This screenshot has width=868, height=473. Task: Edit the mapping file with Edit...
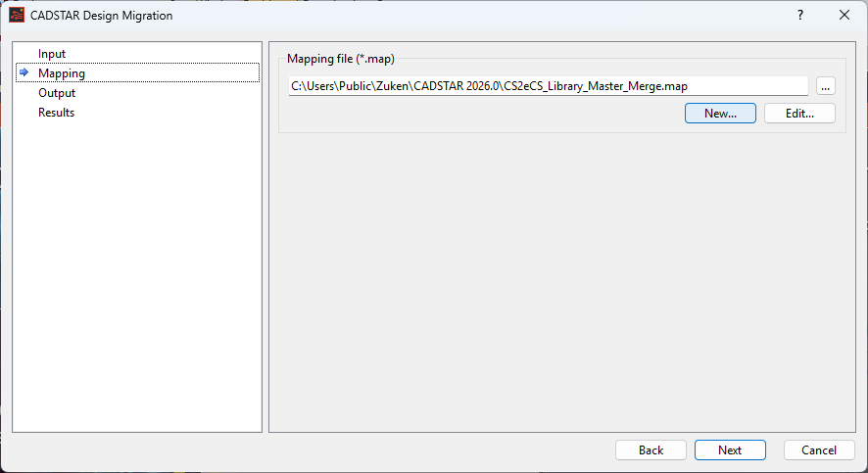click(799, 114)
